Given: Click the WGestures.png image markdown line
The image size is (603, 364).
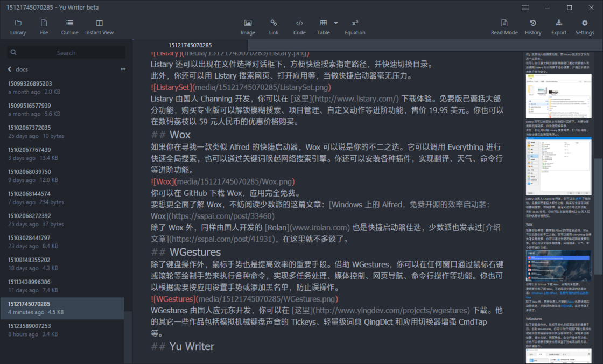Looking at the screenshot, I should (x=244, y=299).
